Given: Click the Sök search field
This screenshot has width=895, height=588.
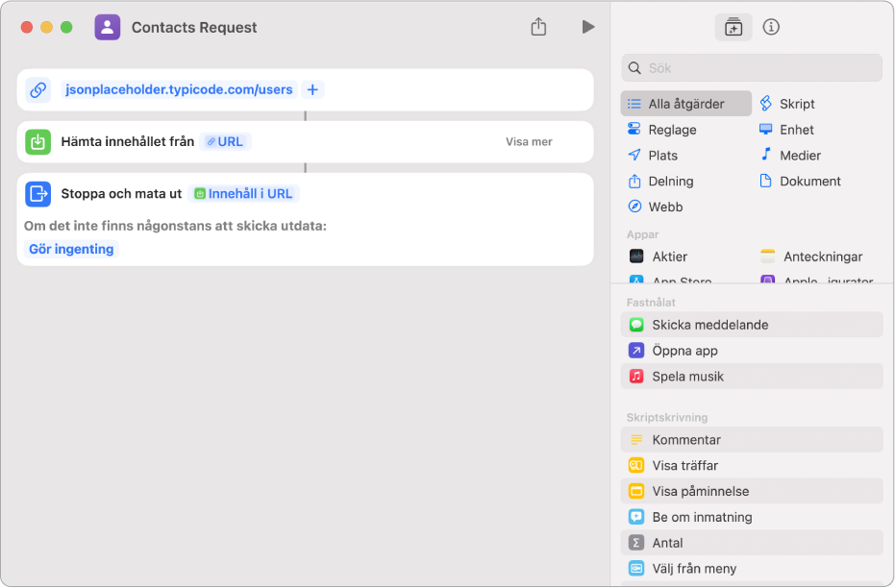Looking at the screenshot, I should tap(752, 68).
